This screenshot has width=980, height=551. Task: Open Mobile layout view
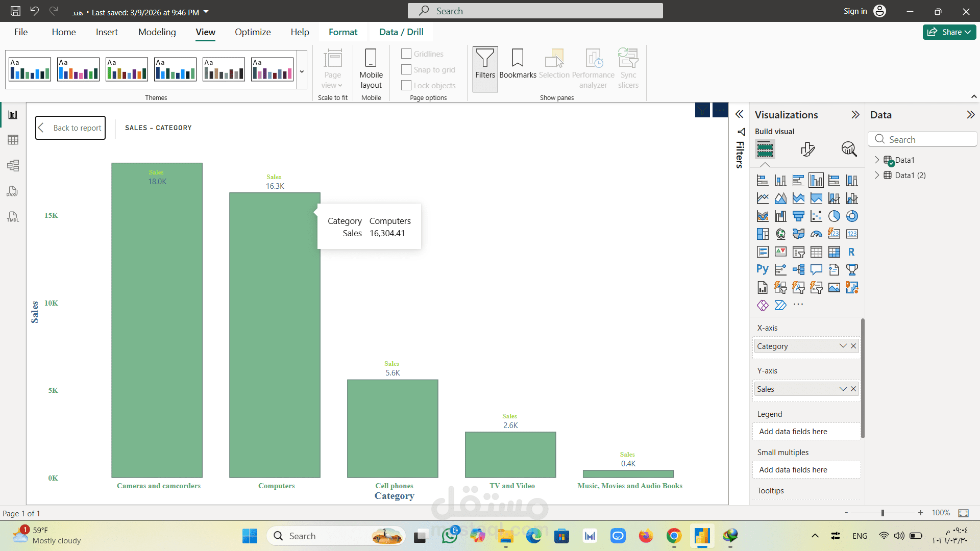pyautogui.click(x=371, y=69)
